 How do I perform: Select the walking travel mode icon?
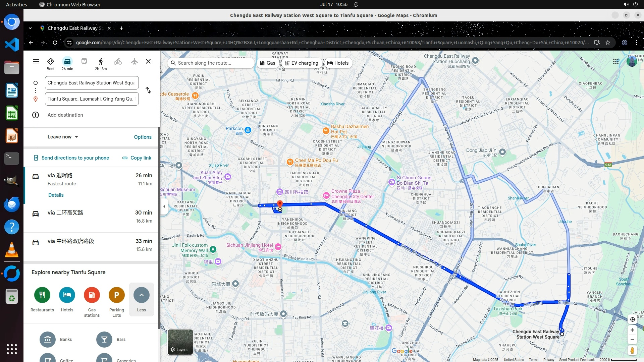(x=101, y=62)
